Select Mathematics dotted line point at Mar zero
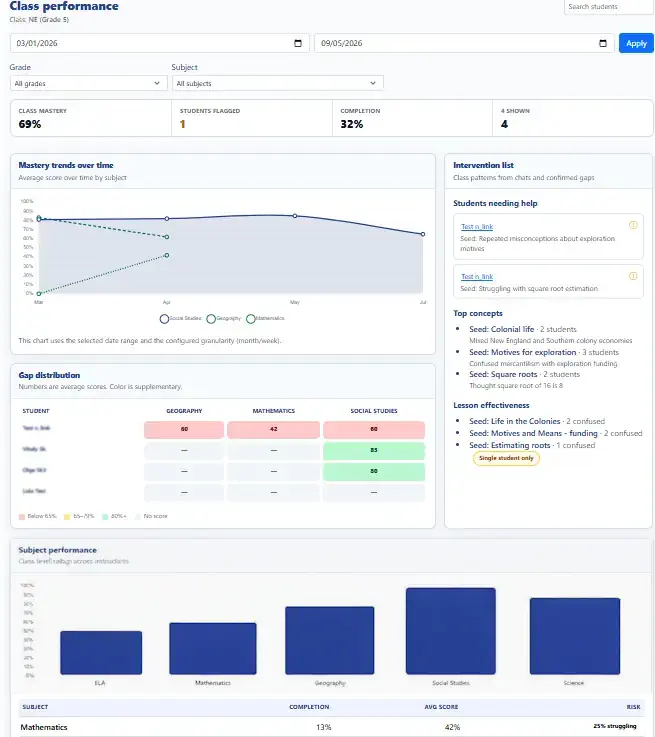The height and width of the screenshot is (737, 655). [39, 293]
